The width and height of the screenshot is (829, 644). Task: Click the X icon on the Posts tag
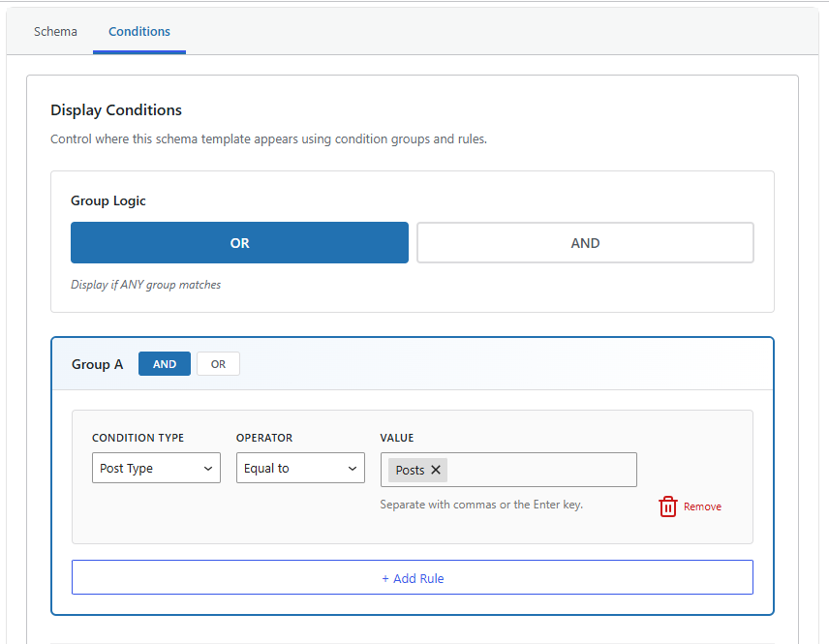434,470
